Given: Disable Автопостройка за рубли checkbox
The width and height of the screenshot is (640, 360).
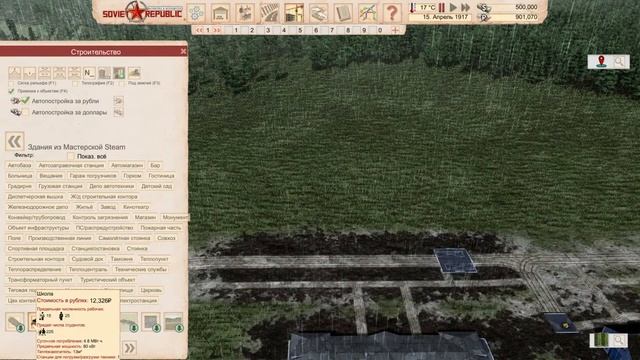Looking at the screenshot, I should pyautogui.click(x=25, y=101).
